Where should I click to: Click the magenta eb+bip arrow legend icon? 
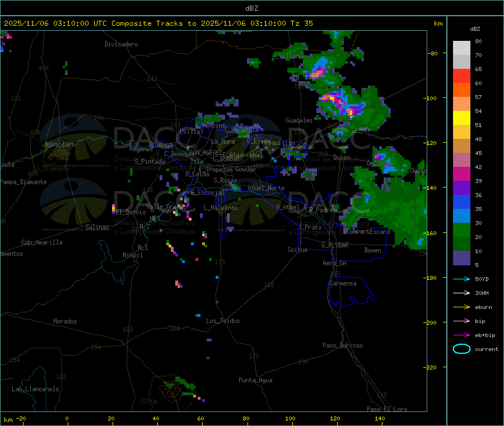tap(461, 335)
